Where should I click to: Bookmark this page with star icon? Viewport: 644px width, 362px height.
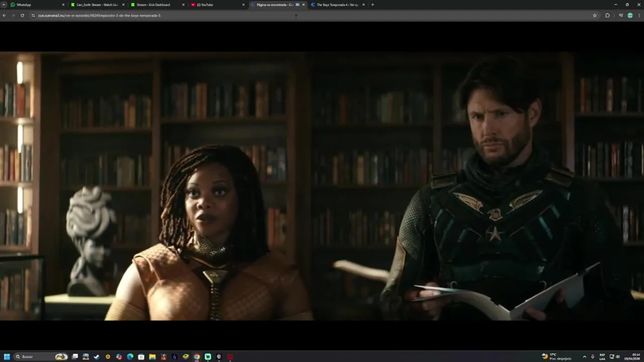[x=595, y=16]
